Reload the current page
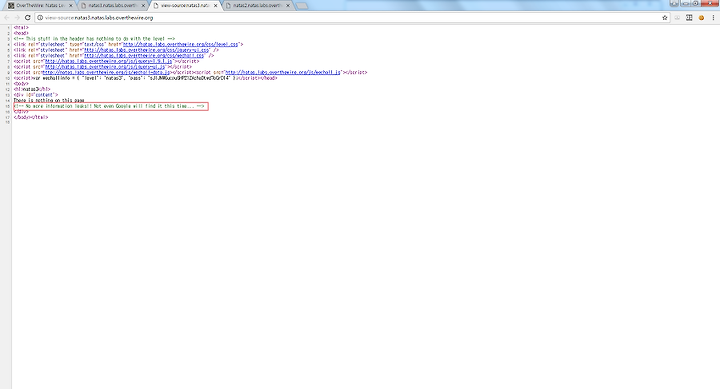Screen dimensions: 720x389 pos(28,17)
